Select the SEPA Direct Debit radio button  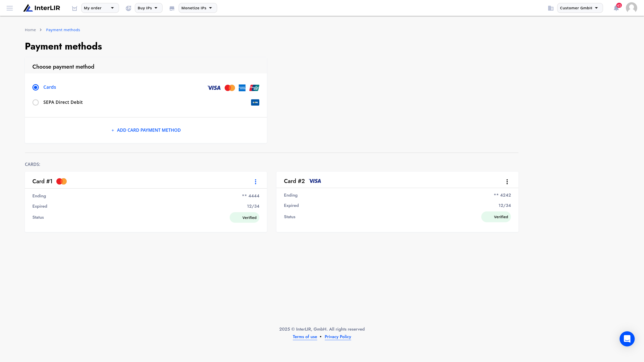35,102
